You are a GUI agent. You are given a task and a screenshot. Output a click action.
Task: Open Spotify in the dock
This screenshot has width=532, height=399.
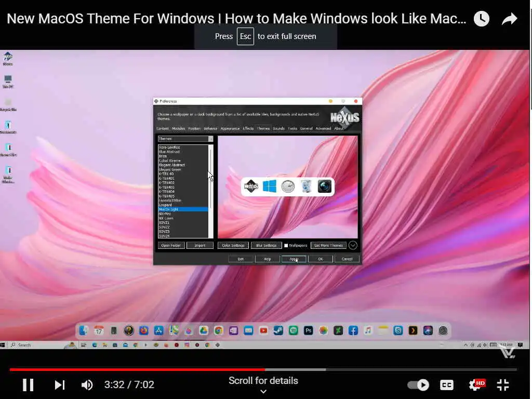[294, 330]
